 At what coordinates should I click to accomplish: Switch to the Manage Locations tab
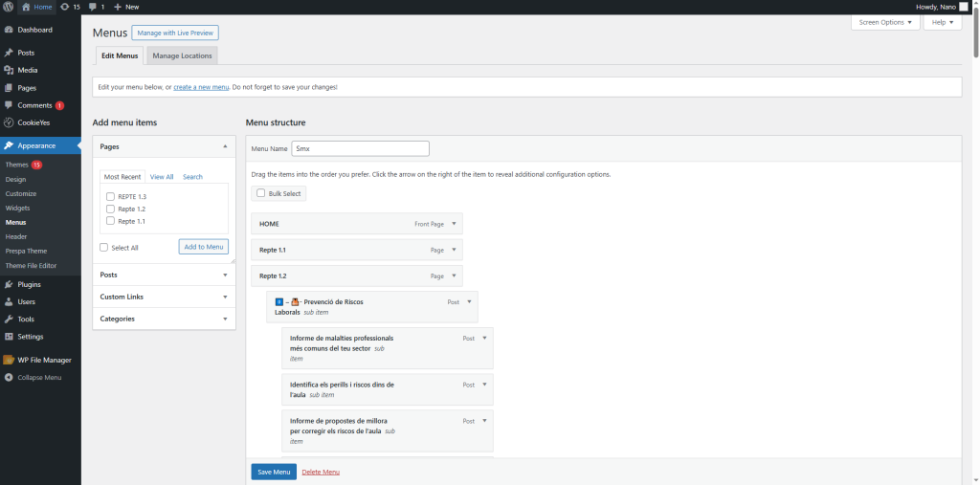coord(182,55)
